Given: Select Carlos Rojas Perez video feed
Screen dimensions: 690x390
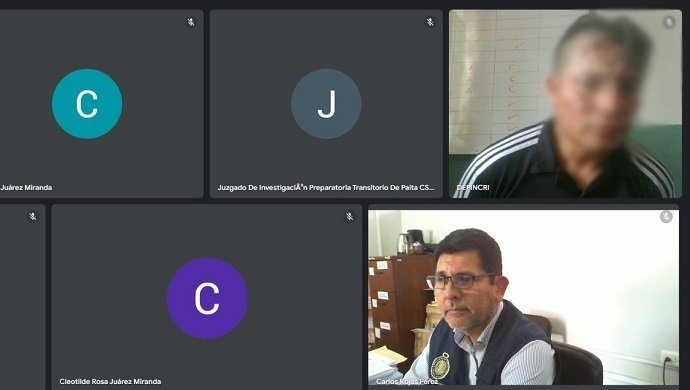Looking at the screenshot, I should [x=524, y=298].
